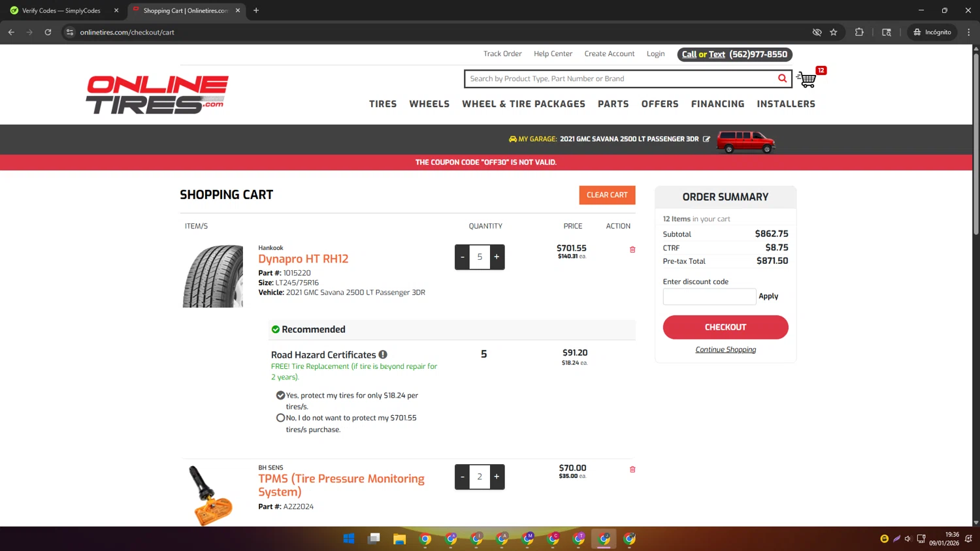The height and width of the screenshot is (551, 980).
Task: Click Create Account link
Action: coord(610,54)
